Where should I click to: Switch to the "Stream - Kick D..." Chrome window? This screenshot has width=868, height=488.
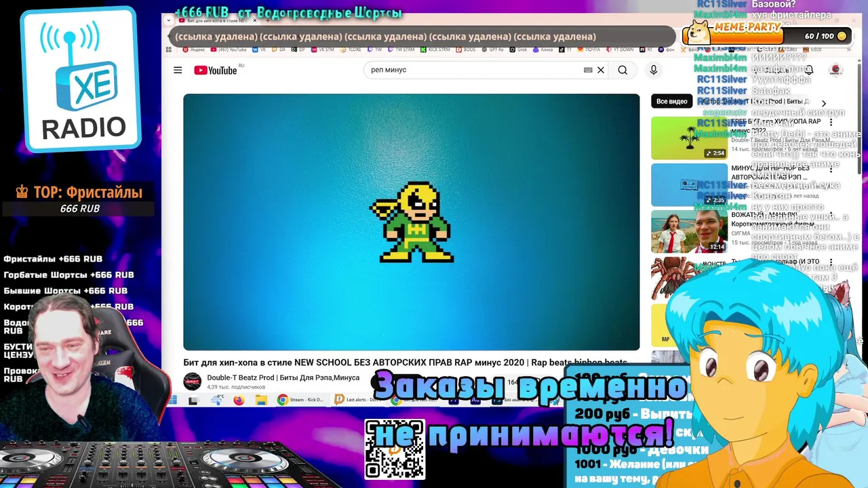tap(302, 400)
